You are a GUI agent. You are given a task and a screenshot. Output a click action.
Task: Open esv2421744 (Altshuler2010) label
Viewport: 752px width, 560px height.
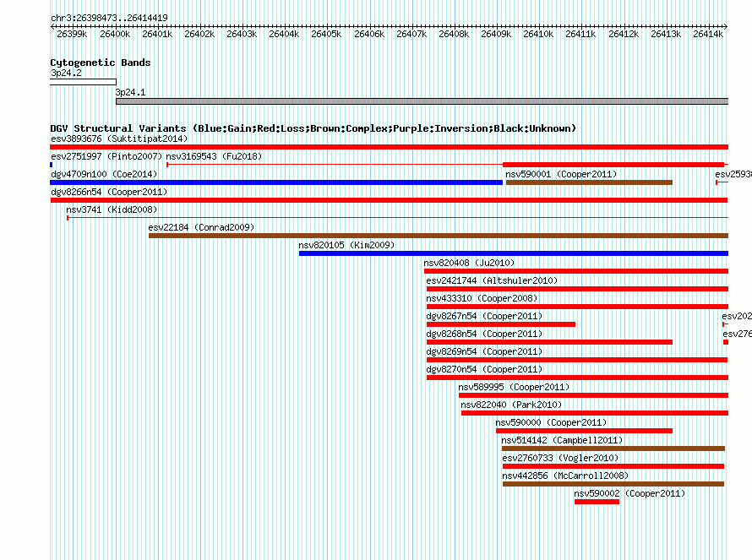pyautogui.click(x=492, y=280)
